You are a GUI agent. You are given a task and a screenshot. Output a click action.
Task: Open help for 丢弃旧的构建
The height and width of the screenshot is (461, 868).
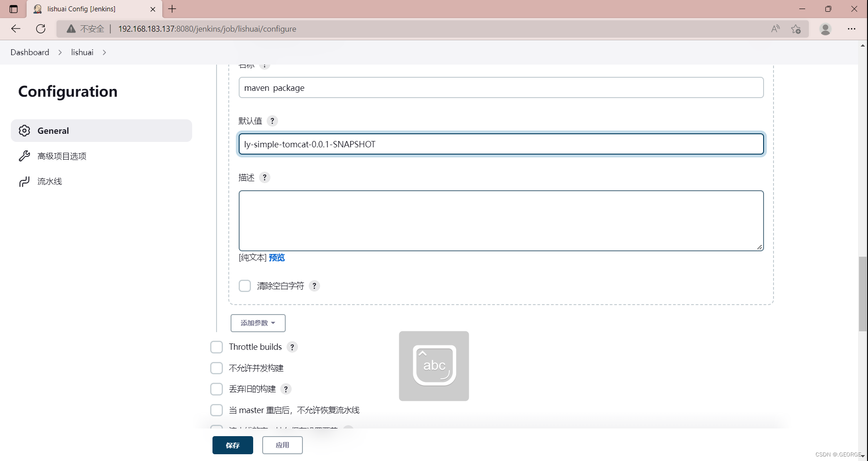(x=286, y=389)
